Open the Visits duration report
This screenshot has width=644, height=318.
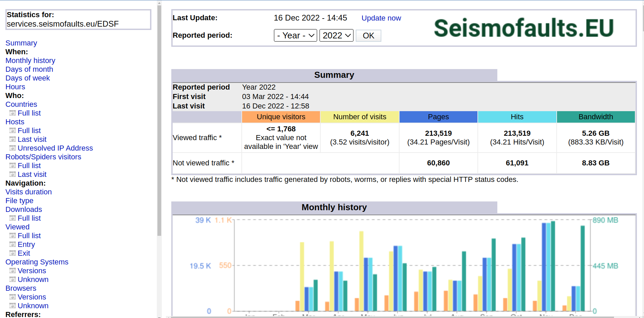(28, 192)
